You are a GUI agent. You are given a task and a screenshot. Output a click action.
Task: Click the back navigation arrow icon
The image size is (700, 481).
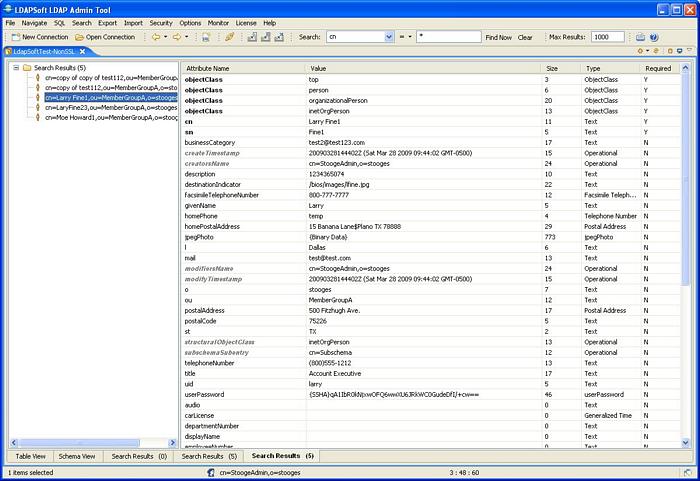[x=155, y=37]
